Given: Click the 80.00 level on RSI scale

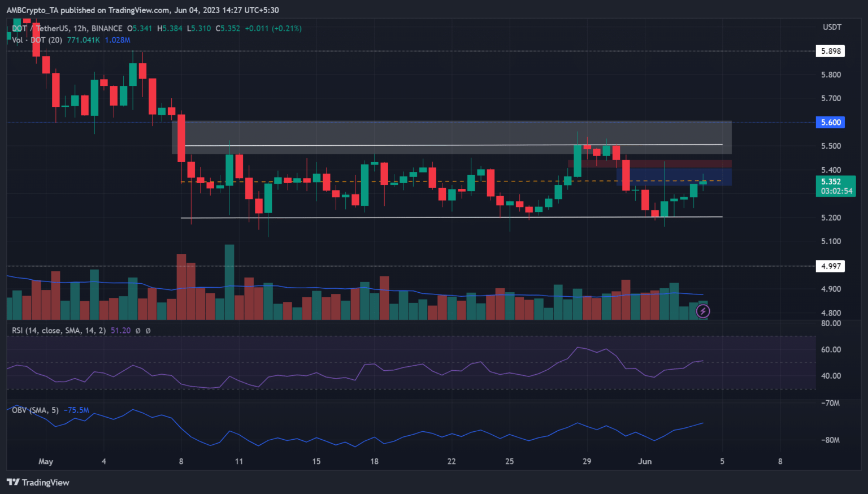Looking at the screenshot, I should (x=831, y=323).
